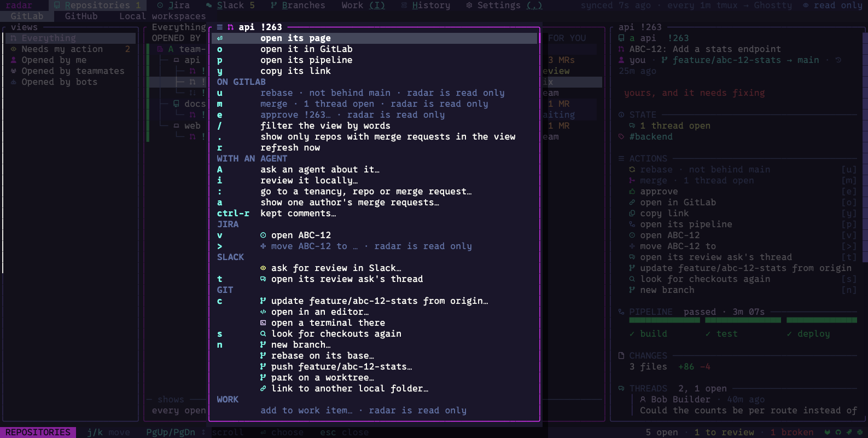This screenshot has height=438, width=868.
Task: Choose refresh now in the popup menu
Action: click(x=375, y=148)
